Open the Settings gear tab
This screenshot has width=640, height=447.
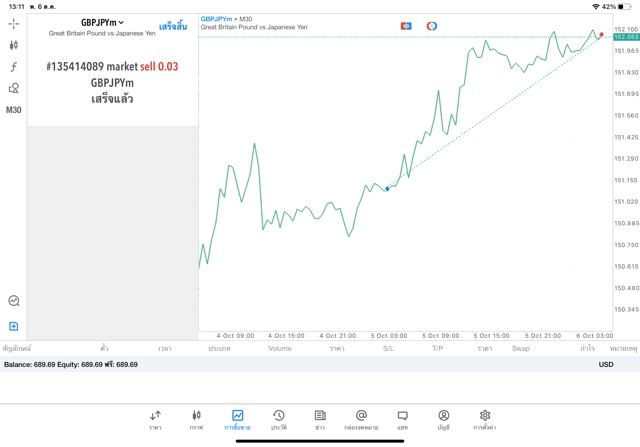(x=484, y=419)
